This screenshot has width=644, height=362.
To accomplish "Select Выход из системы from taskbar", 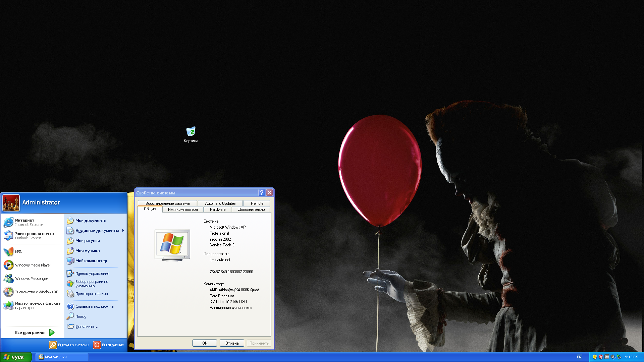I will 68,345.
